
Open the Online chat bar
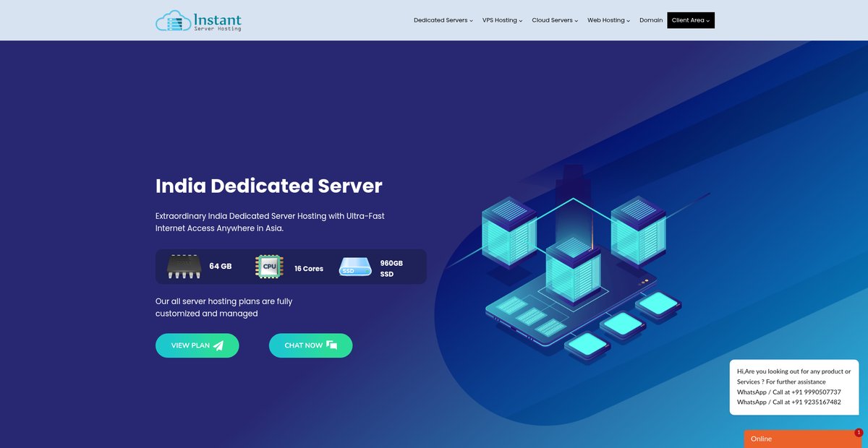coord(803,439)
